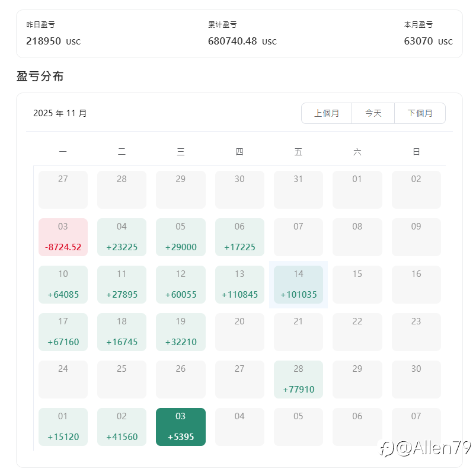The height and width of the screenshot is (475, 476).
Task: Select the loss day showing -8724.52
Action: tap(63, 237)
